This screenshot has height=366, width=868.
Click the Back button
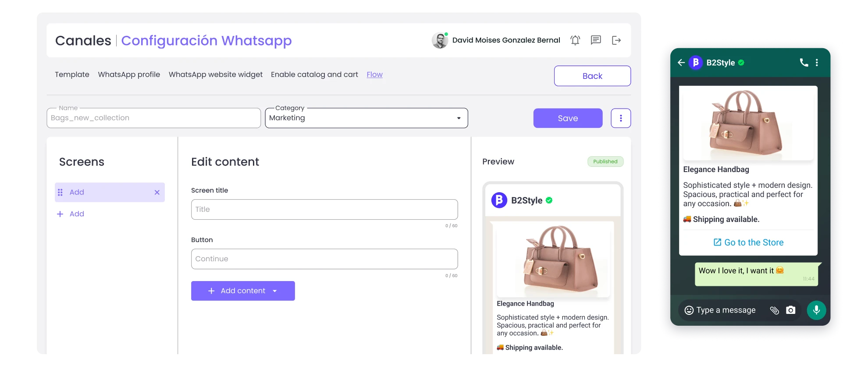pyautogui.click(x=592, y=76)
